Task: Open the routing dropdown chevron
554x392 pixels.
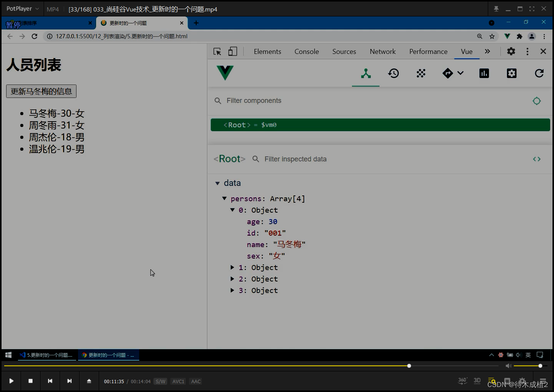Action: coord(460,73)
